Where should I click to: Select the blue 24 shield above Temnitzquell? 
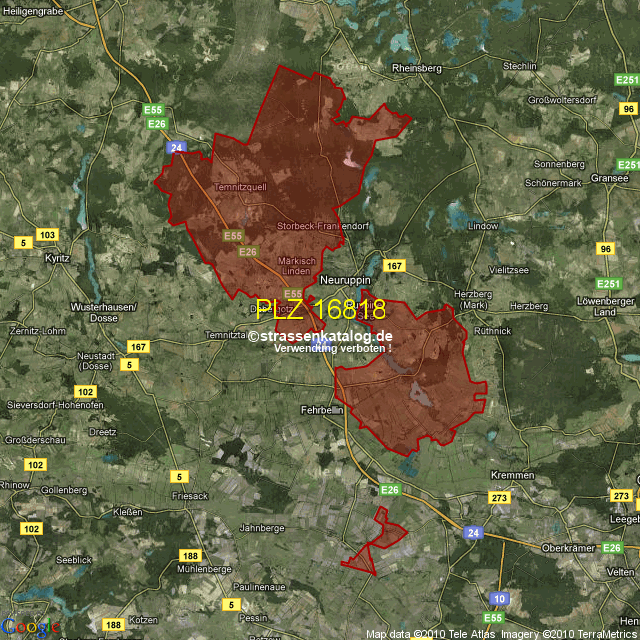(x=177, y=148)
